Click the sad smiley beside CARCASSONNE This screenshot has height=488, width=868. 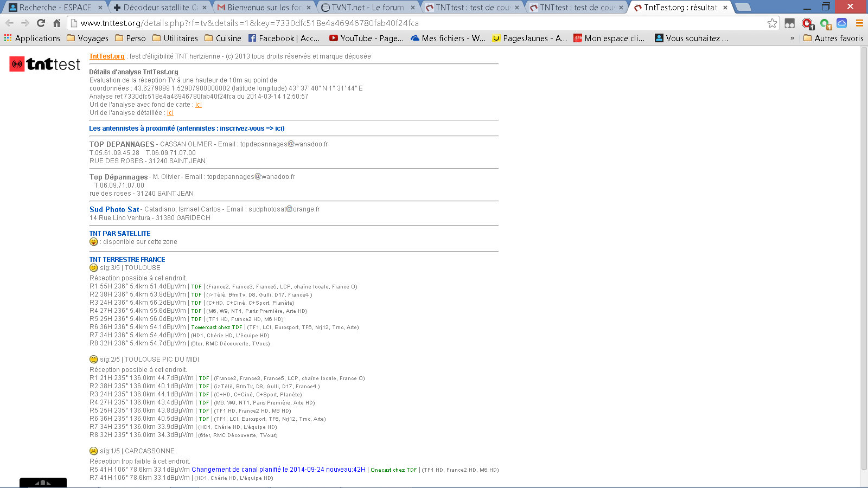point(93,451)
